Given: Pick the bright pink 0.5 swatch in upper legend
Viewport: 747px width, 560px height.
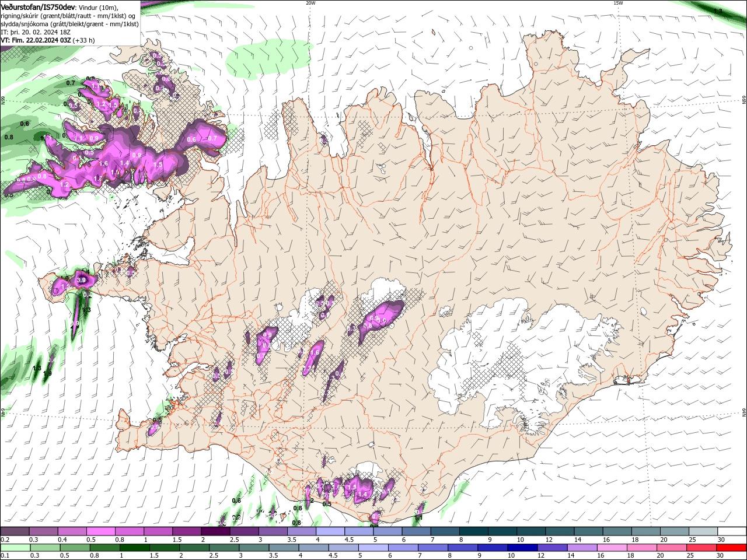Looking at the screenshot, I should (100, 531).
